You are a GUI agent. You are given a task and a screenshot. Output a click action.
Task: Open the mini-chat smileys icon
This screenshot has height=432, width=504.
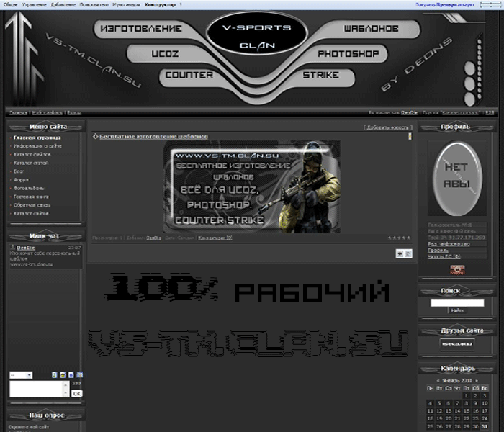[63, 375]
